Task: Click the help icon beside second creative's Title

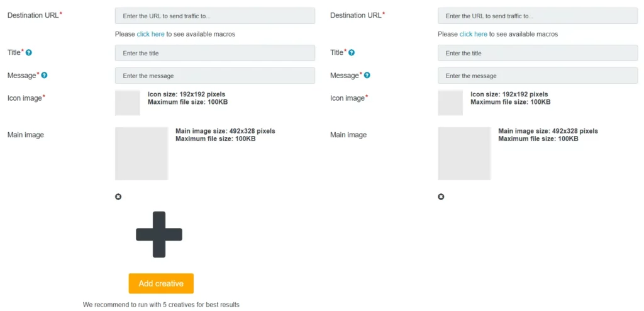Action: click(x=352, y=53)
